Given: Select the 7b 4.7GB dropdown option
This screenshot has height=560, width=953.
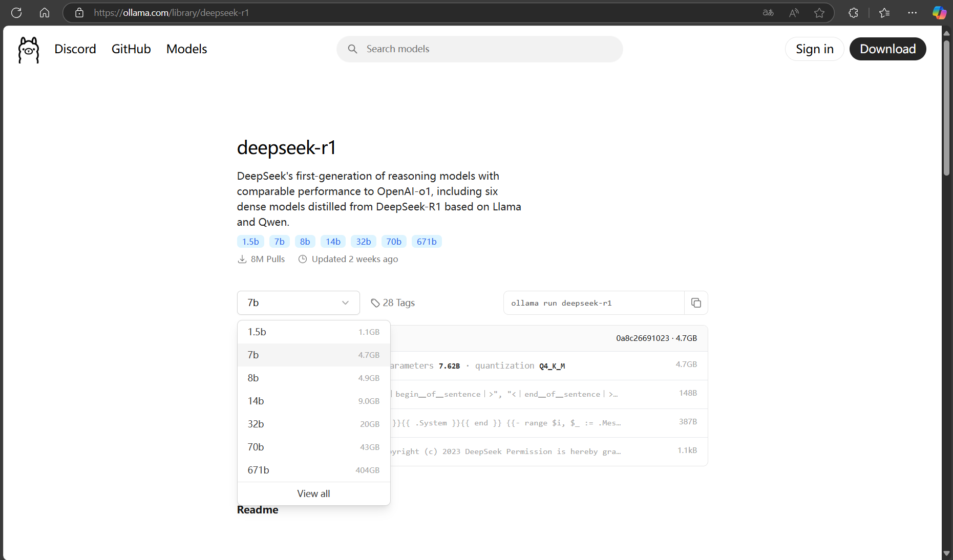Looking at the screenshot, I should [314, 355].
